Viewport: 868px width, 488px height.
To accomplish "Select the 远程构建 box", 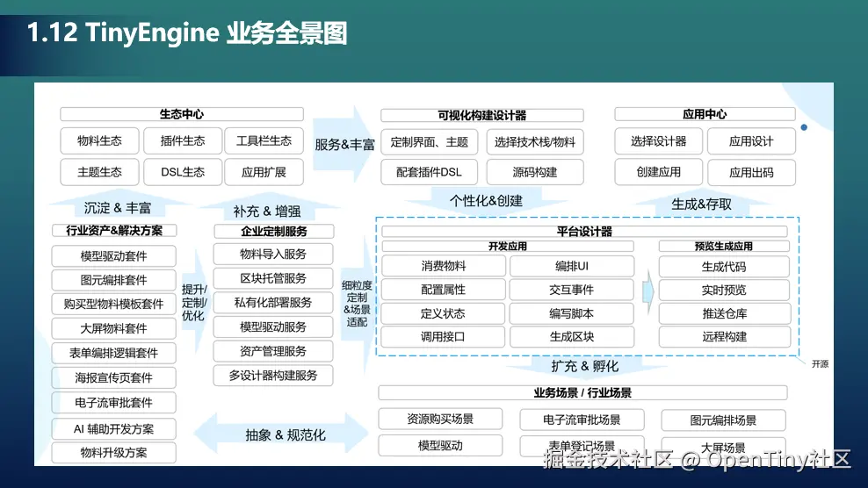I will (724, 336).
